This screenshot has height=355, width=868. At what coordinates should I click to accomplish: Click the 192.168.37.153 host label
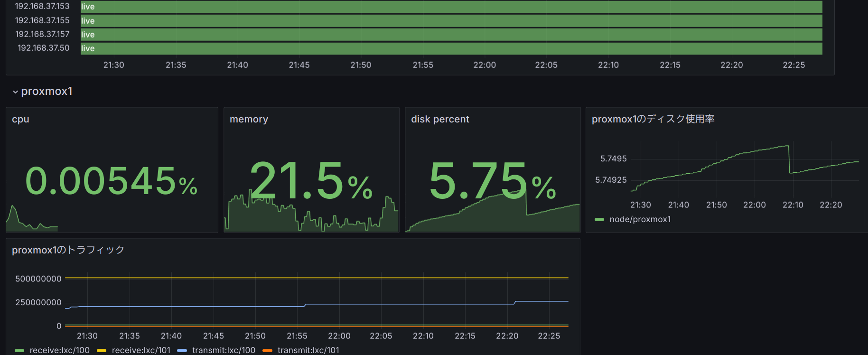pyautogui.click(x=42, y=6)
